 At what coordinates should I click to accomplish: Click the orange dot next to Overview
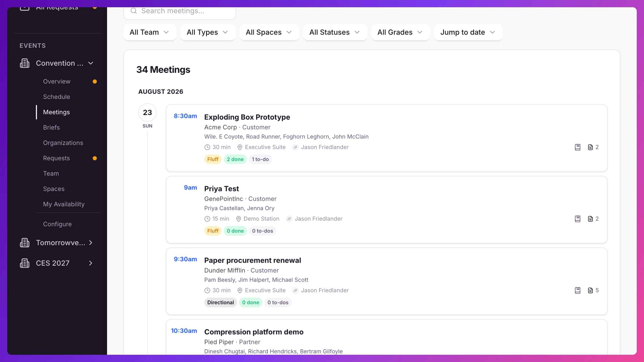point(95,82)
